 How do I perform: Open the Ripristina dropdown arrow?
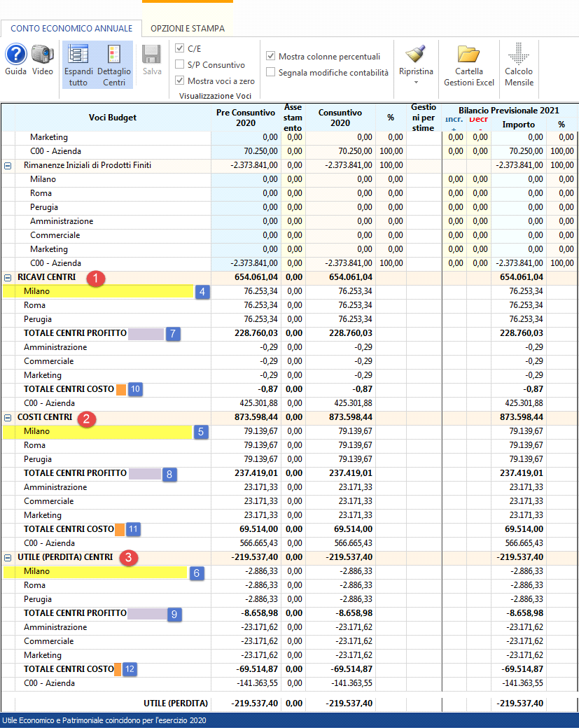coord(416,82)
